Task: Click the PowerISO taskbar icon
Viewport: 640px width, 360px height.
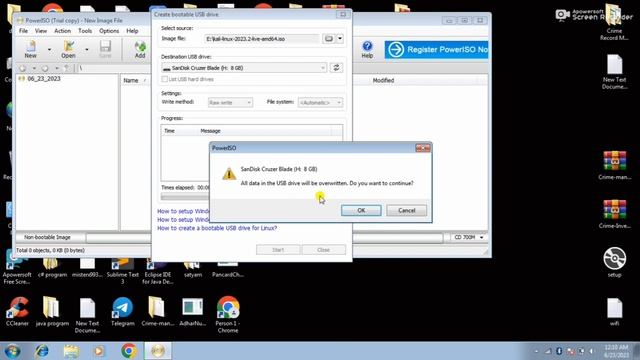Action: (x=158, y=351)
